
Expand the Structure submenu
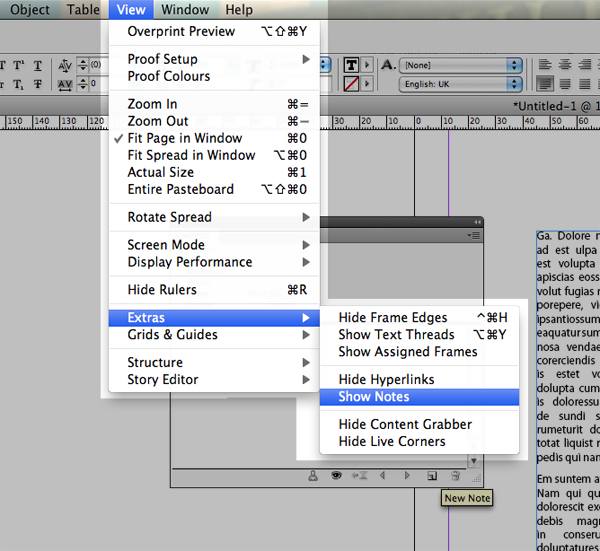[x=214, y=362]
